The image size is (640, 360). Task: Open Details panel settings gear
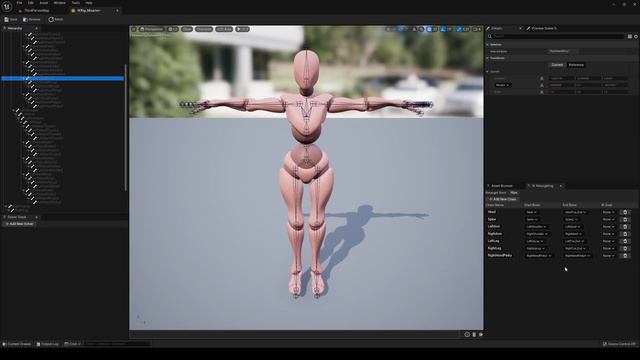pos(636,36)
